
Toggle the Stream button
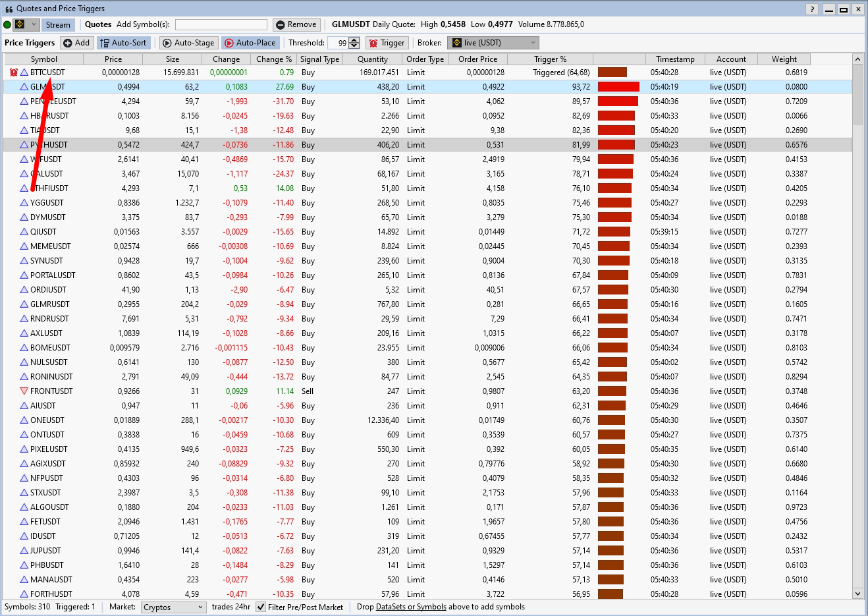tap(58, 25)
